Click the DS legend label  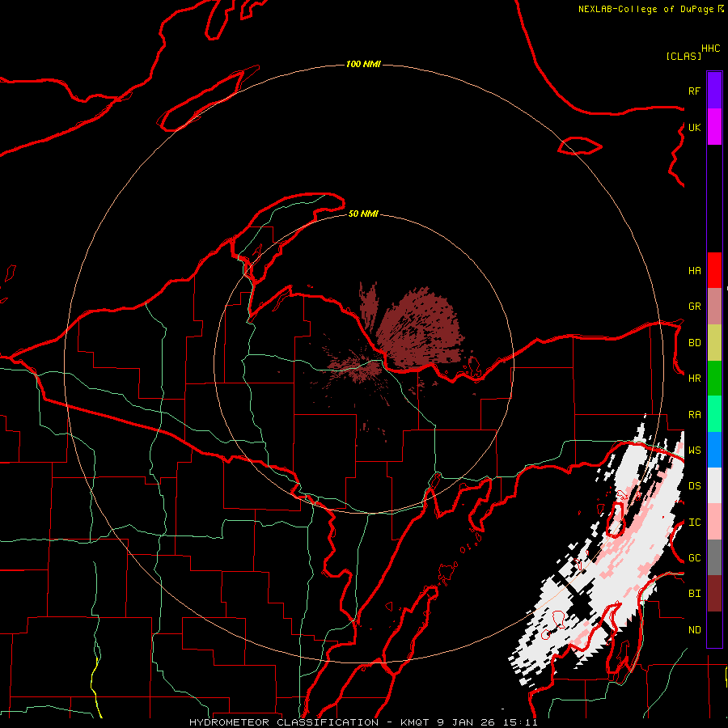pyautogui.click(x=694, y=486)
